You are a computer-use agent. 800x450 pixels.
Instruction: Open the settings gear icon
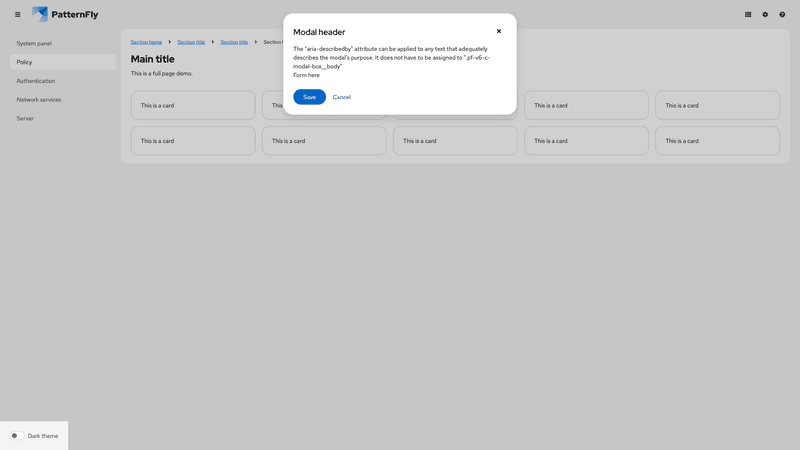click(x=765, y=15)
